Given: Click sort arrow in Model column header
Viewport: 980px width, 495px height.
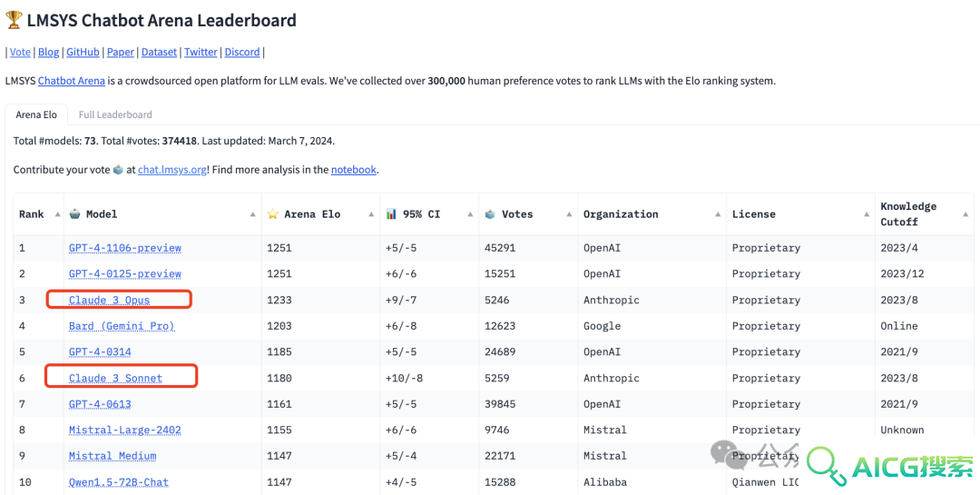Looking at the screenshot, I should (x=252, y=214).
